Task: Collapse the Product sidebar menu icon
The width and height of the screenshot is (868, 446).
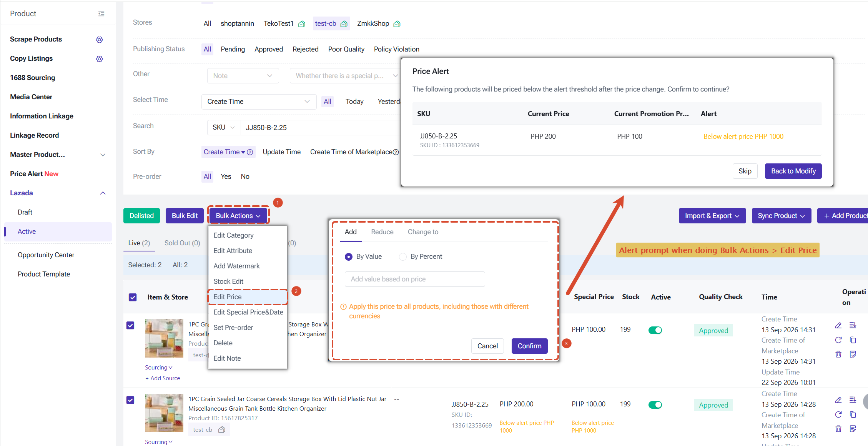Action: tap(101, 13)
